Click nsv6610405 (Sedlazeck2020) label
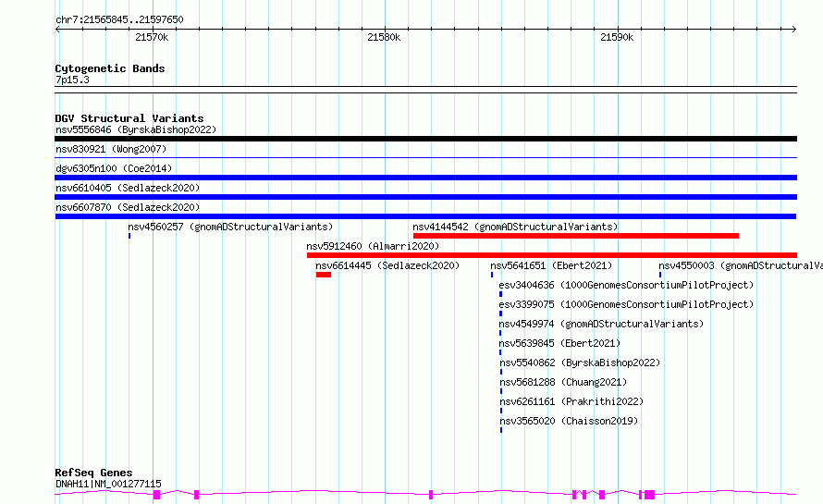The width and height of the screenshot is (823, 504). coord(128,188)
